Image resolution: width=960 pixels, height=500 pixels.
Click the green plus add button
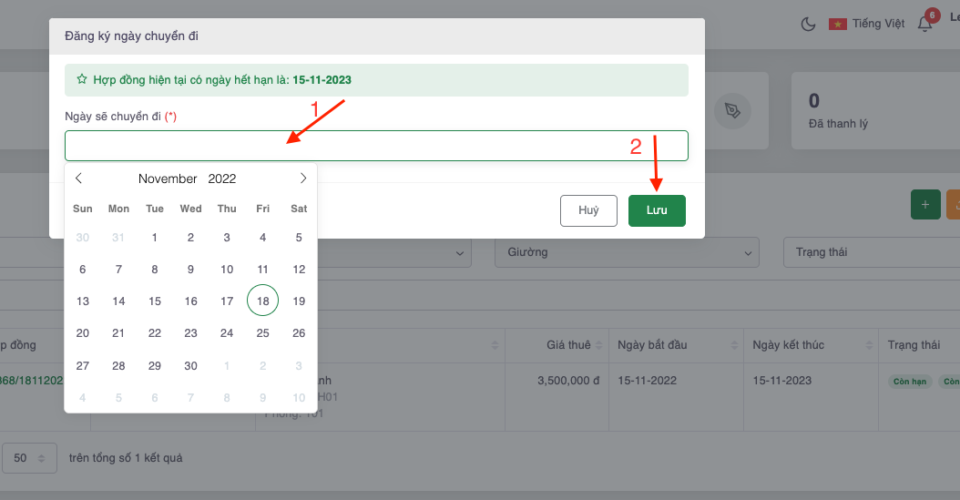[925, 204]
